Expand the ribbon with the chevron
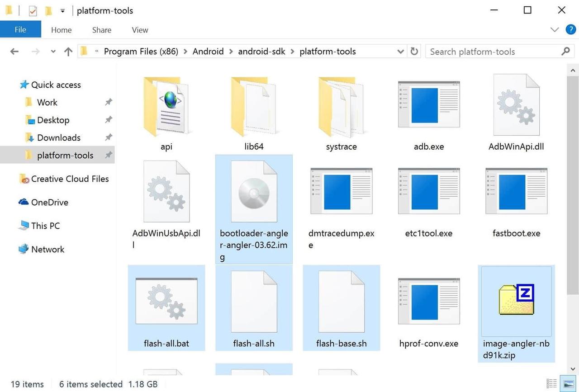The width and height of the screenshot is (579, 392). [555, 30]
